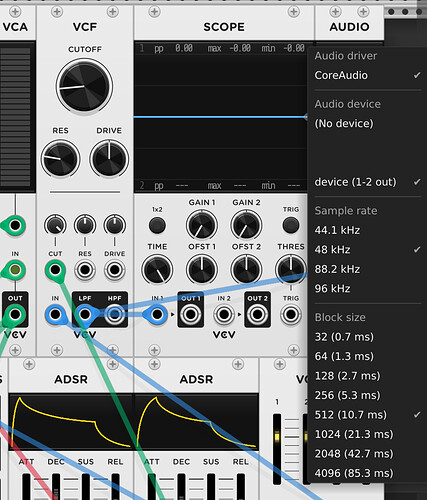
Task: Click the VCF CUT input jack
Action: [x=55, y=270]
